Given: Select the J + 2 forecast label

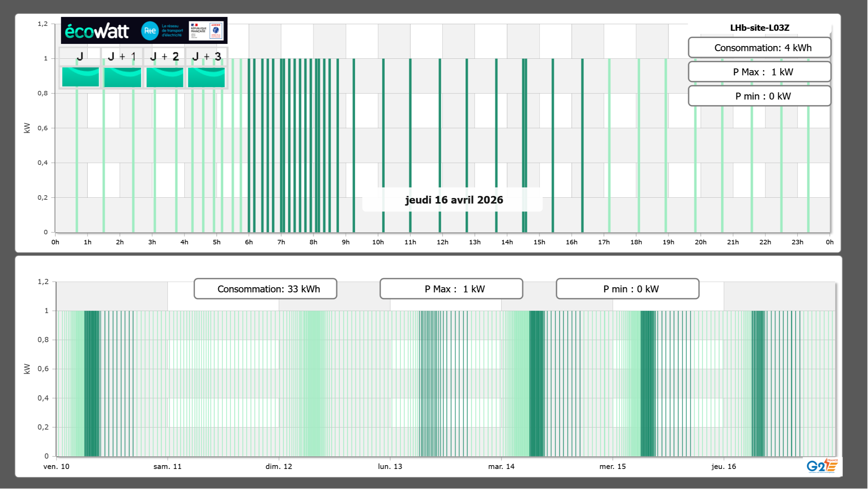Looking at the screenshot, I should [x=165, y=56].
